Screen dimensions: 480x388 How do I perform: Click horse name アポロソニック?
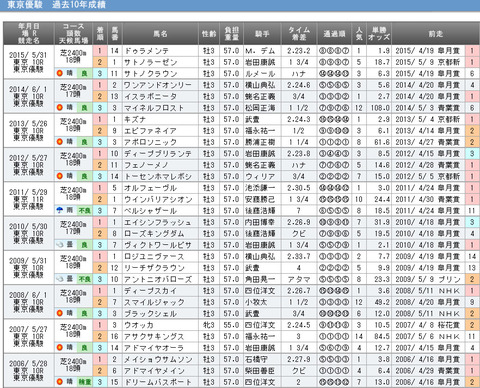click(x=150, y=142)
